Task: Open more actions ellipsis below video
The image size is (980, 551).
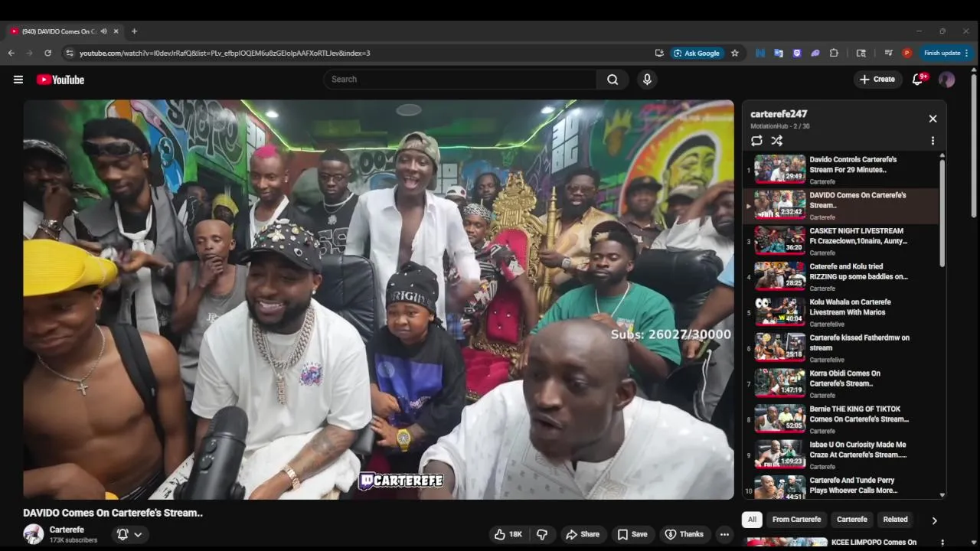Action: (x=724, y=534)
